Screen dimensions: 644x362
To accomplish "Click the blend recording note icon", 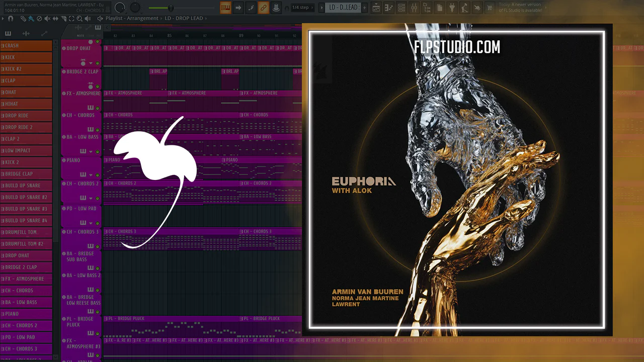I will pyautogui.click(x=251, y=8).
